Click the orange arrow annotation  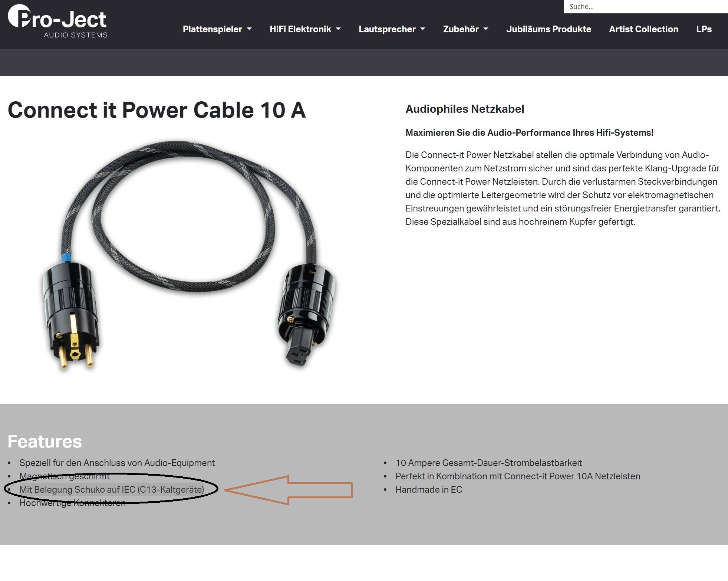289,490
